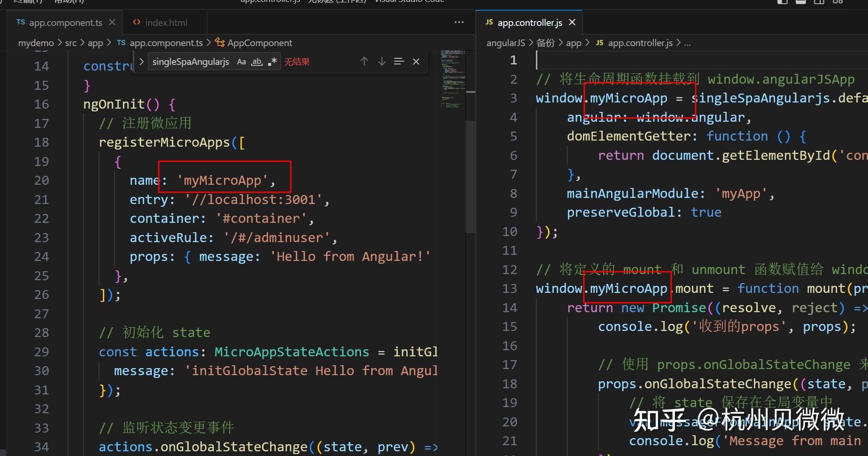The image size is (868, 456).
Task: Click the angularJS breadcrumb in right editor
Action: 505,43
